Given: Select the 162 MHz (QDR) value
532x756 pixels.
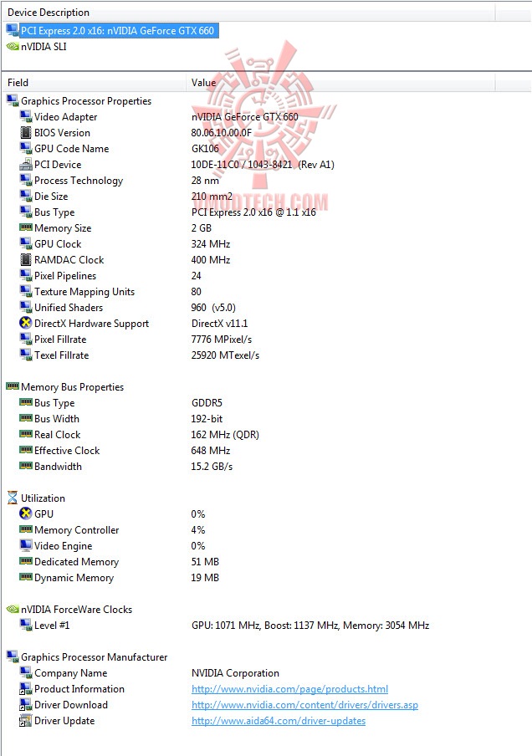Looking at the screenshot, I should pos(225,435).
